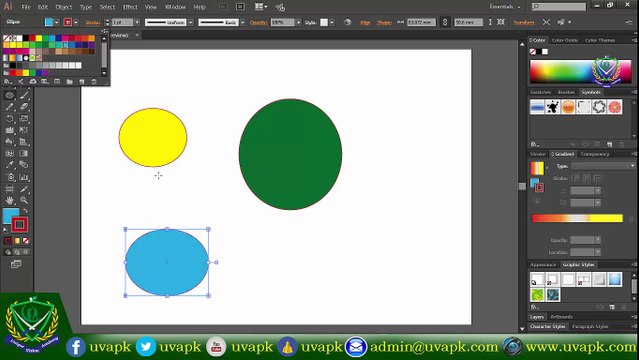This screenshot has width=639, height=360.
Task: Select the Gradient tool in the toolbox
Action: pyautogui.click(x=24, y=153)
